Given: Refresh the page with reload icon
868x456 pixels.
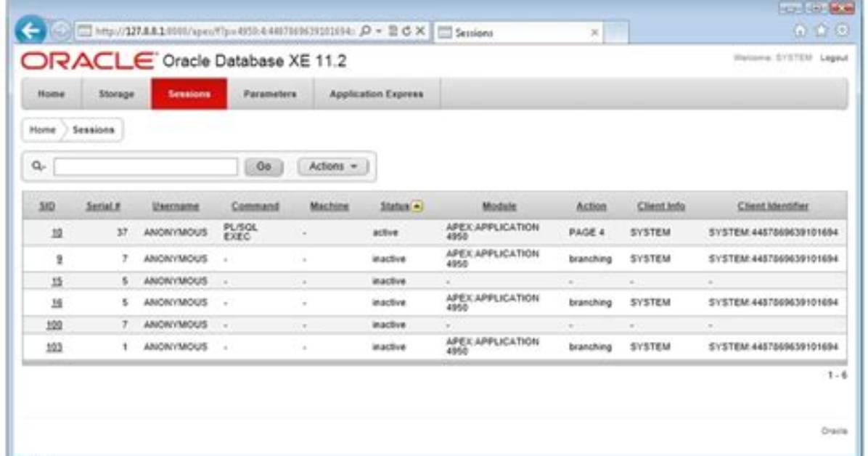Looking at the screenshot, I should (x=406, y=31).
